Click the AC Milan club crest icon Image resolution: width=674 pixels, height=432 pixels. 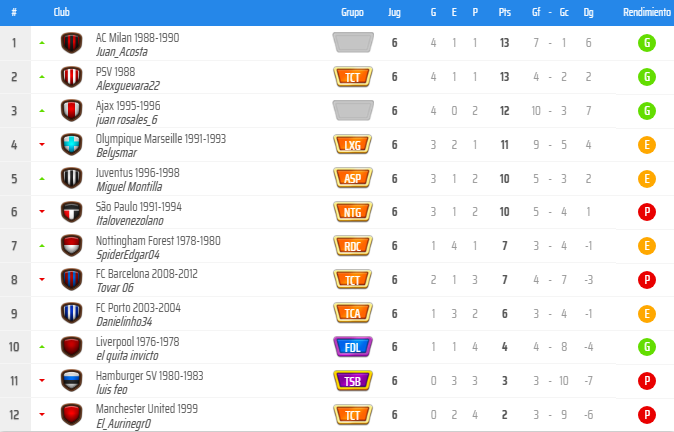click(x=71, y=43)
